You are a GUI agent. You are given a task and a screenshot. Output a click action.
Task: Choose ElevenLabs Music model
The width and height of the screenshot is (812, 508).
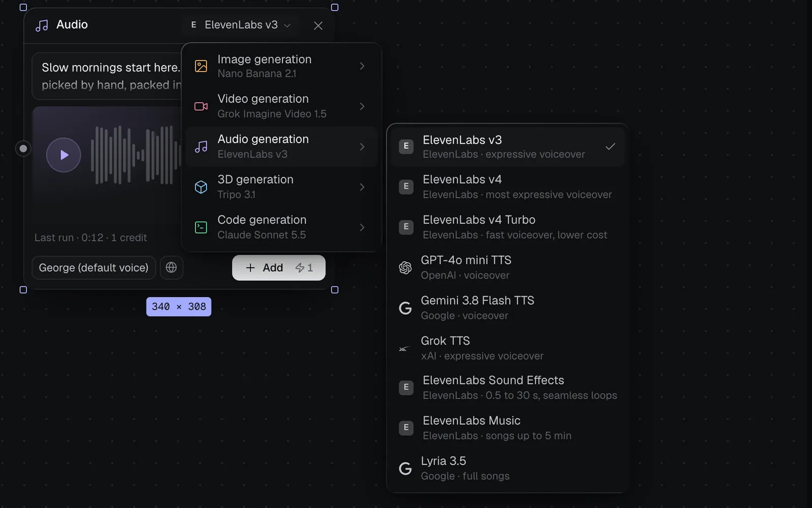pyautogui.click(x=507, y=428)
